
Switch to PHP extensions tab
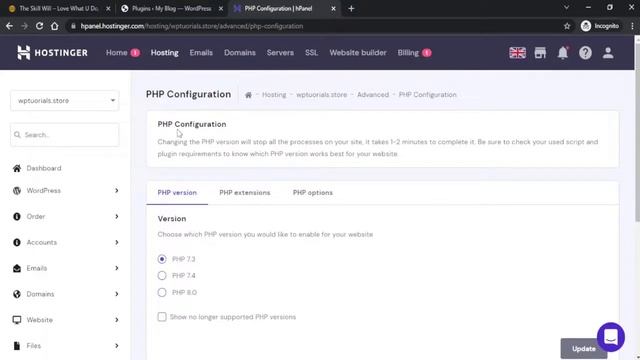245,193
